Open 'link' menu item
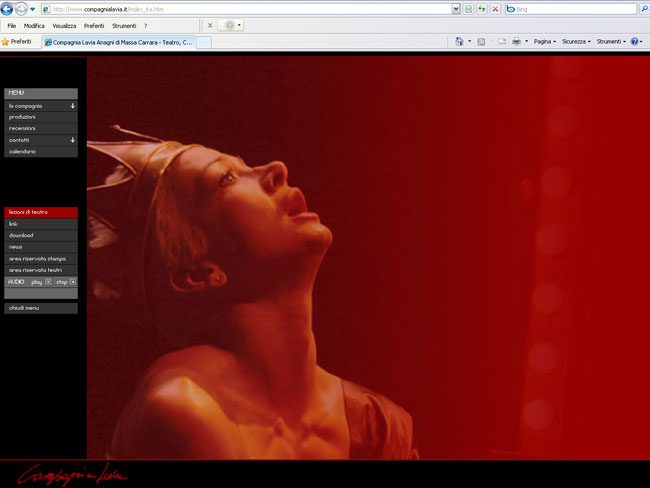Viewport: 650px width, 488px height. pos(41,224)
